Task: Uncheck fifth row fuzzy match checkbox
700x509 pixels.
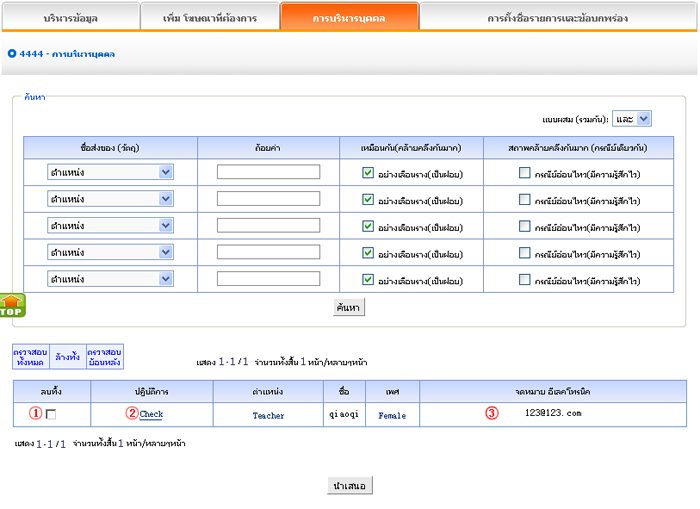Action: point(368,280)
